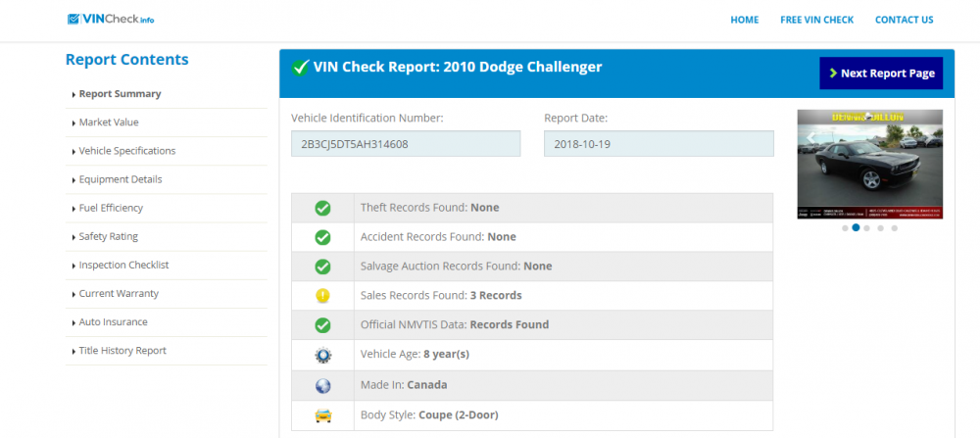Viewport: 980px width, 438px height.
Task: Click the white check icon in report header
Action: (301, 68)
